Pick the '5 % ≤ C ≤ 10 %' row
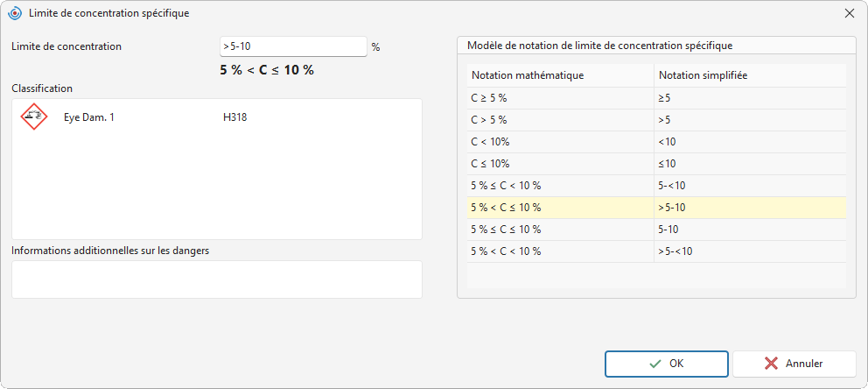This screenshot has height=389, width=868. (x=656, y=230)
